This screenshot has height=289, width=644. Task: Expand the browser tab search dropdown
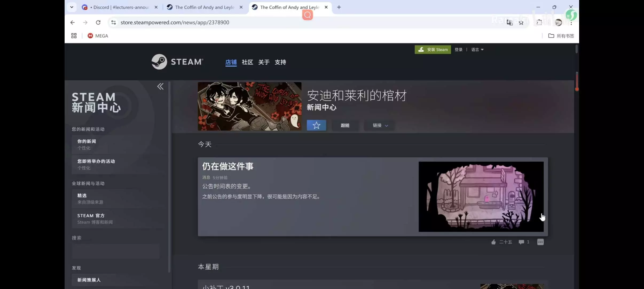72,7
